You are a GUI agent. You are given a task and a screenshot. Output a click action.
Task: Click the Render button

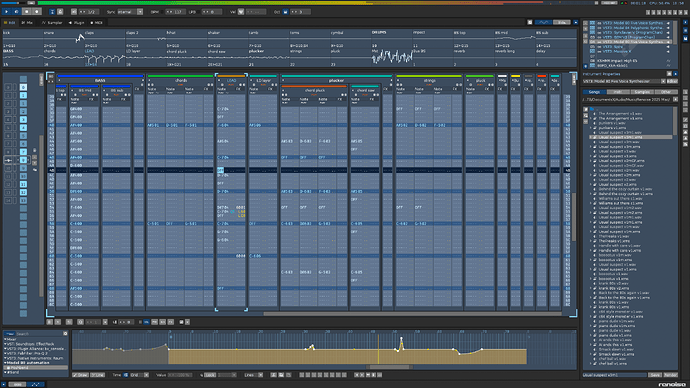pos(670,375)
